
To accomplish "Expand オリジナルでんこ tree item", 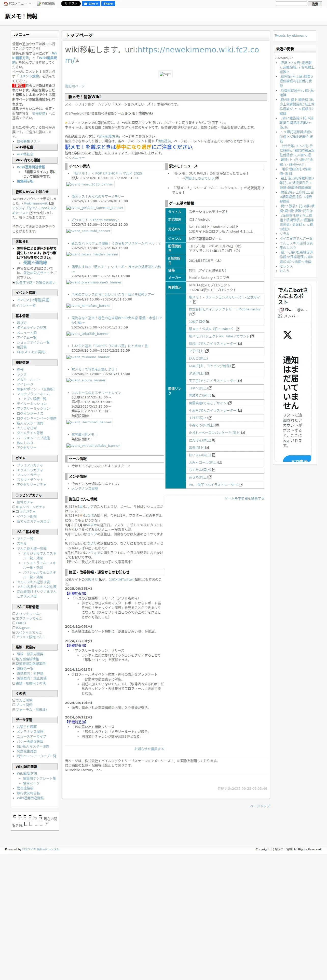I will [14, 614].
